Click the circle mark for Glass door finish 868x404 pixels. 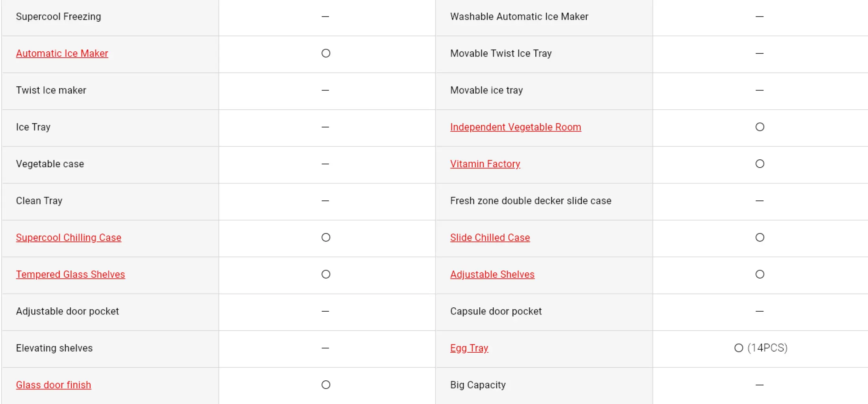point(325,385)
